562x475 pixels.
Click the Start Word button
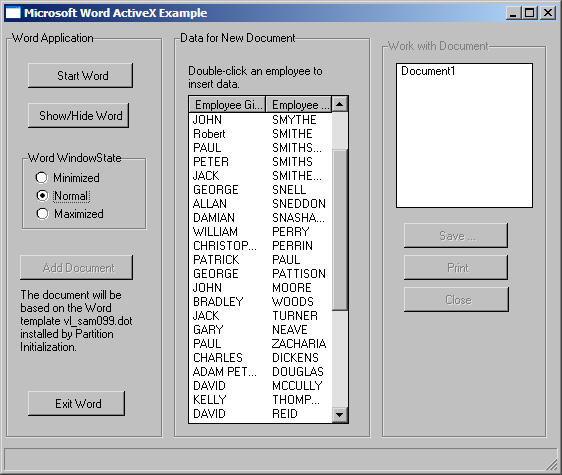(81, 76)
